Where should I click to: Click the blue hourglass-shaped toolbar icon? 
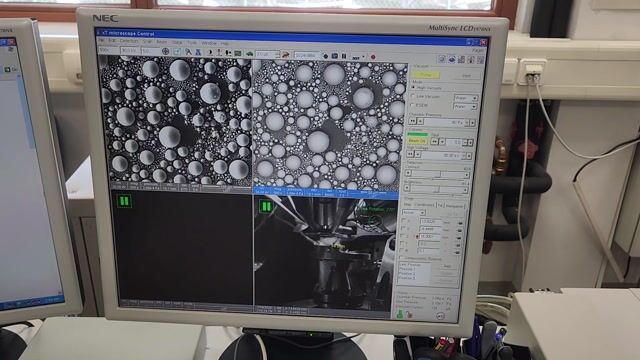[x=198, y=52]
